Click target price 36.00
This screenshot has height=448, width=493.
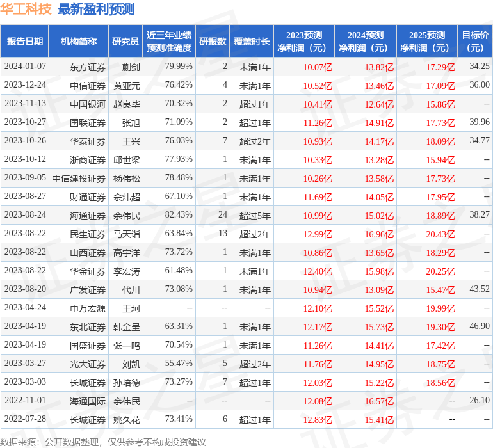480,85
